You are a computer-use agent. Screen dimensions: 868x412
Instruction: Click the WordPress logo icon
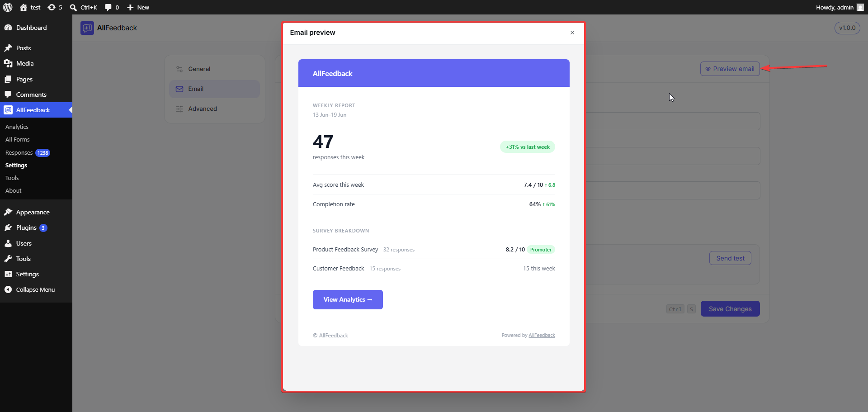point(8,7)
